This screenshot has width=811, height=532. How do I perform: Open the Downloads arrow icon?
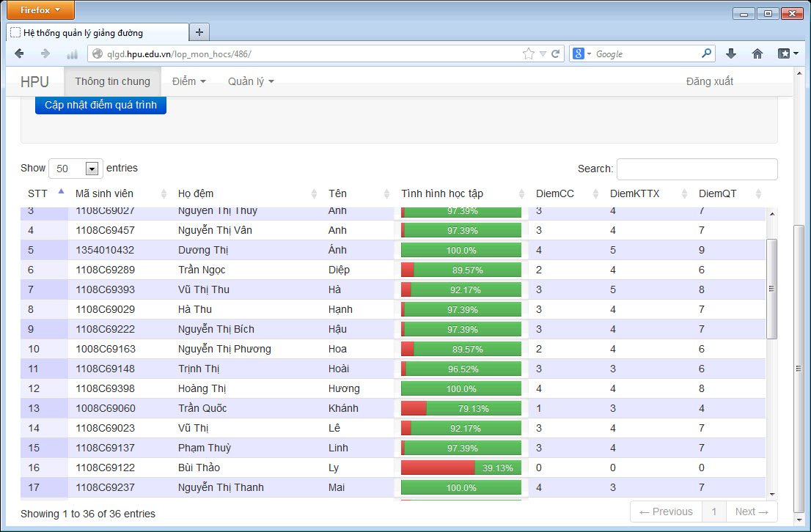(731, 53)
